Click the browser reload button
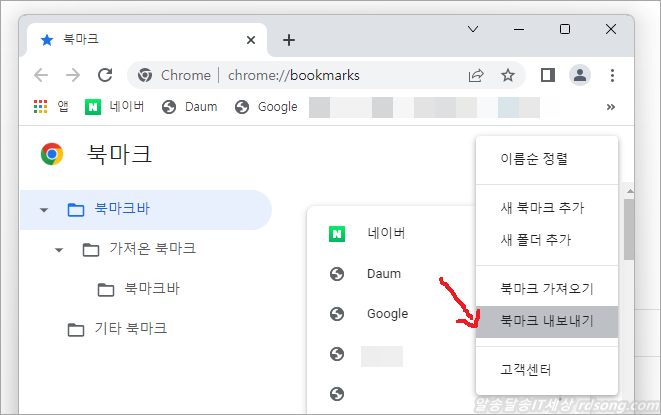Screen dimensions: 661x415 tap(104, 75)
